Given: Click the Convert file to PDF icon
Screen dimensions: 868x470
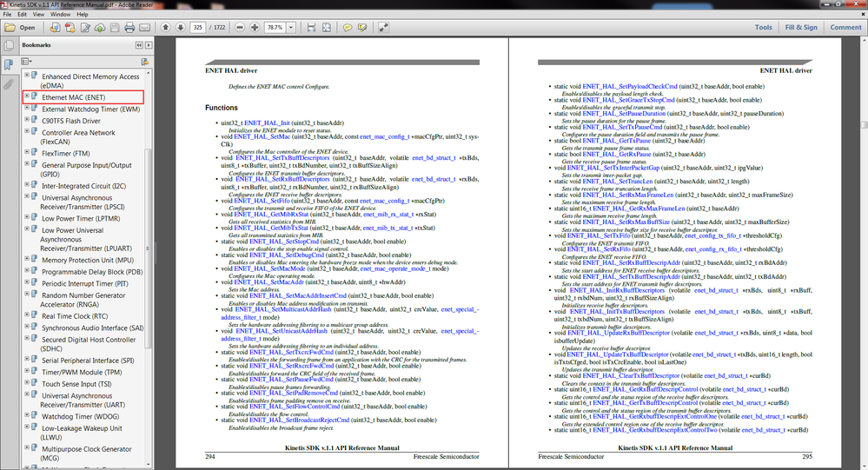Looking at the screenshot, I should click(x=55, y=27).
